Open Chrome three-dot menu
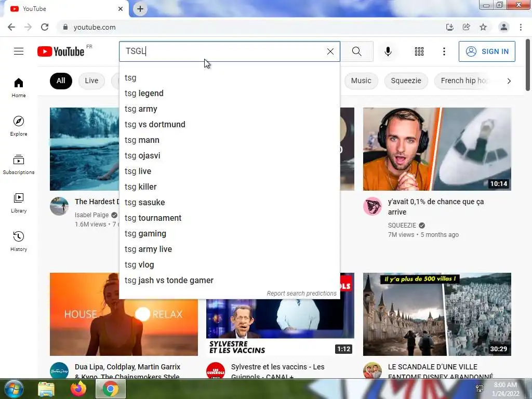 click(x=521, y=27)
